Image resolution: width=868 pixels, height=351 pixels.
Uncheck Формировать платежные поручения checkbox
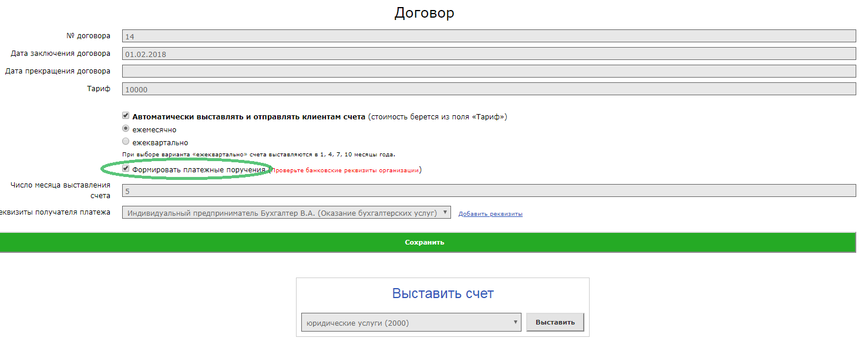pyautogui.click(x=126, y=169)
